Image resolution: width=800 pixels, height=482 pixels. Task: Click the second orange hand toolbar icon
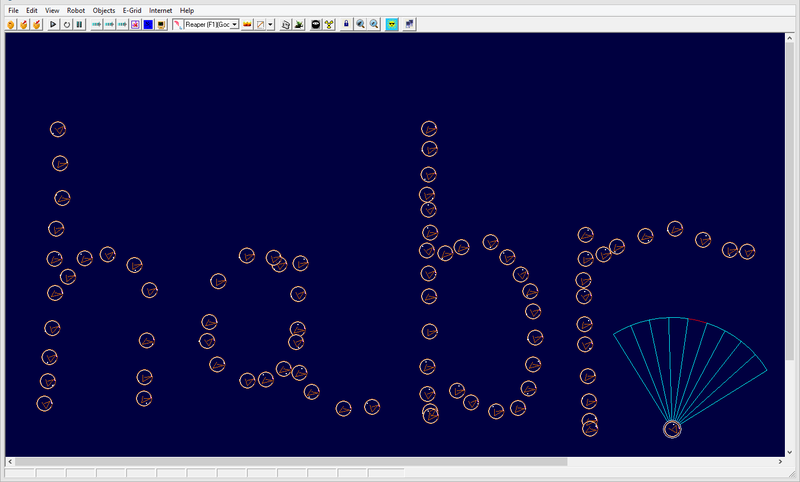click(23, 24)
